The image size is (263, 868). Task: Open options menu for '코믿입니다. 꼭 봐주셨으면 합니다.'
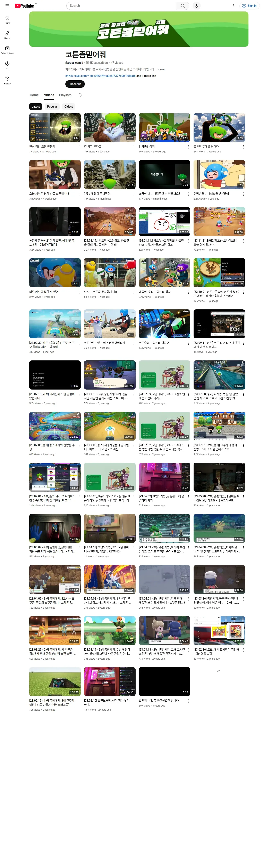pos(189,701)
